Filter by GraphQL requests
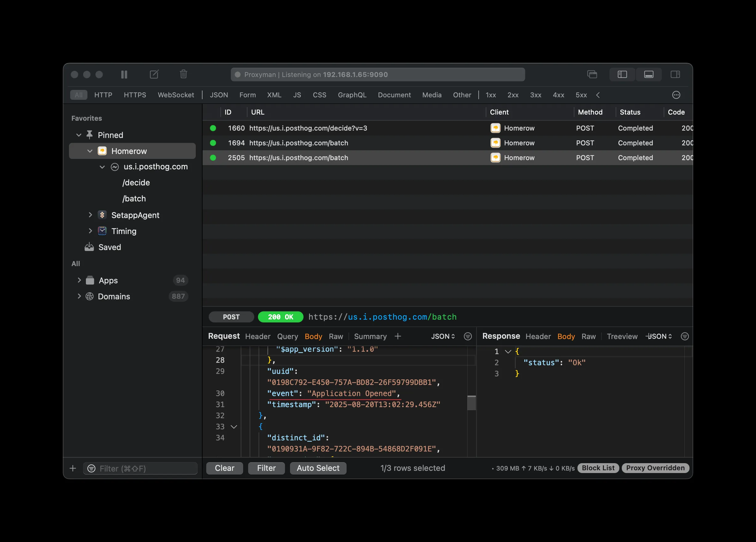 point(352,95)
